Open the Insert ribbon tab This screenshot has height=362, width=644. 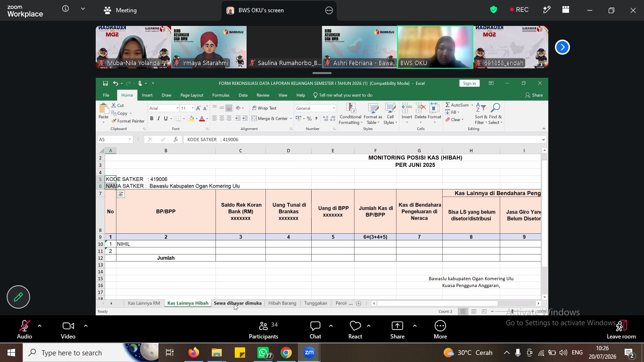click(x=147, y=95)
